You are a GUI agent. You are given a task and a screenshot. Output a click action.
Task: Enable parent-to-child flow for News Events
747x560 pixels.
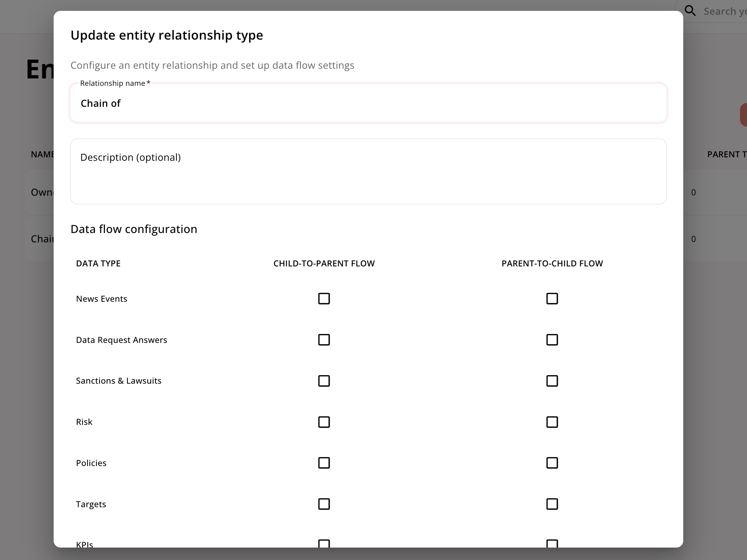pyautogui.click(x=552, y=299)
